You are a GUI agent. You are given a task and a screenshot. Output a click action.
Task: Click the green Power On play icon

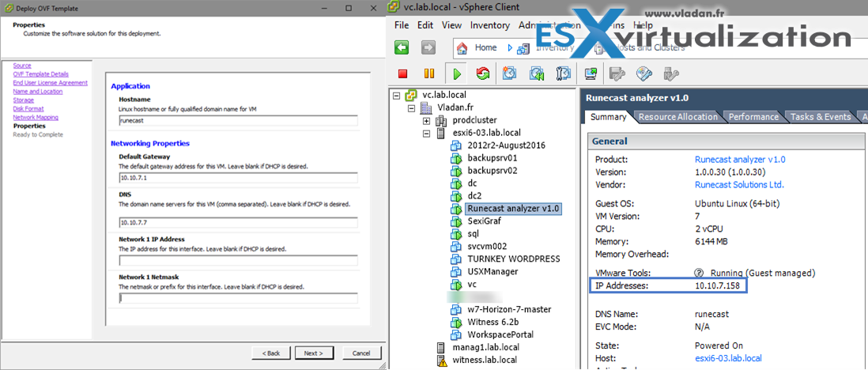[x=457, y=73]
